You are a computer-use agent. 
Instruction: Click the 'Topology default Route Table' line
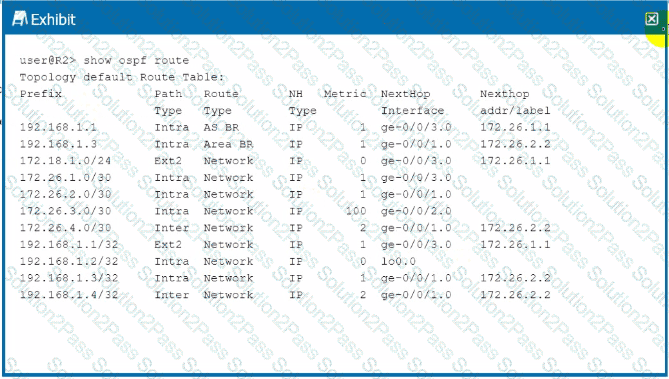click(x=122, y=77)
